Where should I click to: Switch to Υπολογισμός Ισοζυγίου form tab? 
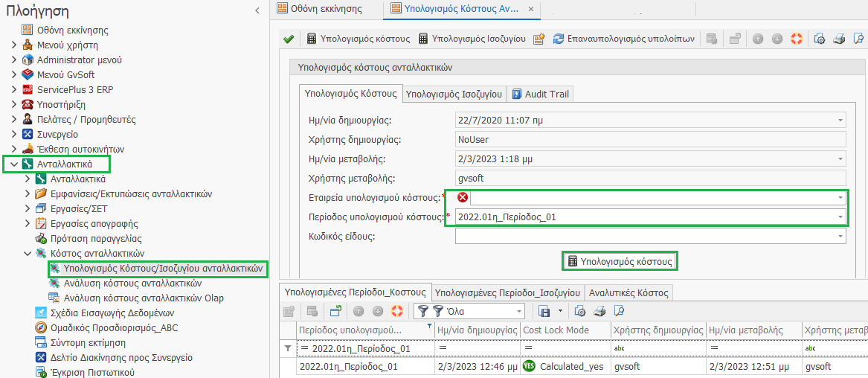click(454, 94)
